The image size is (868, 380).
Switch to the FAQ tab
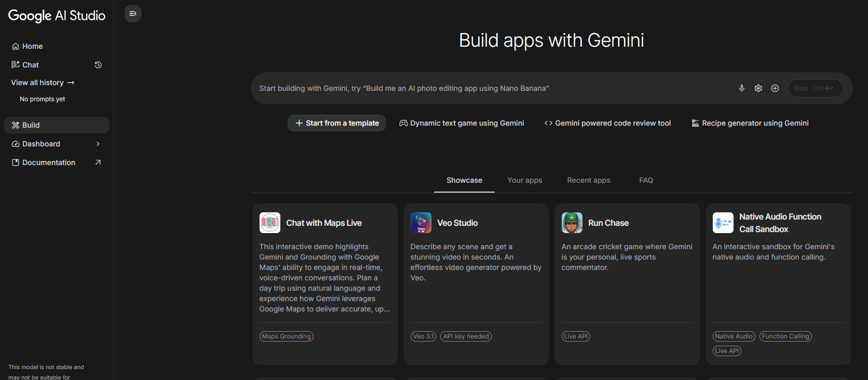[x=646, y=180]
